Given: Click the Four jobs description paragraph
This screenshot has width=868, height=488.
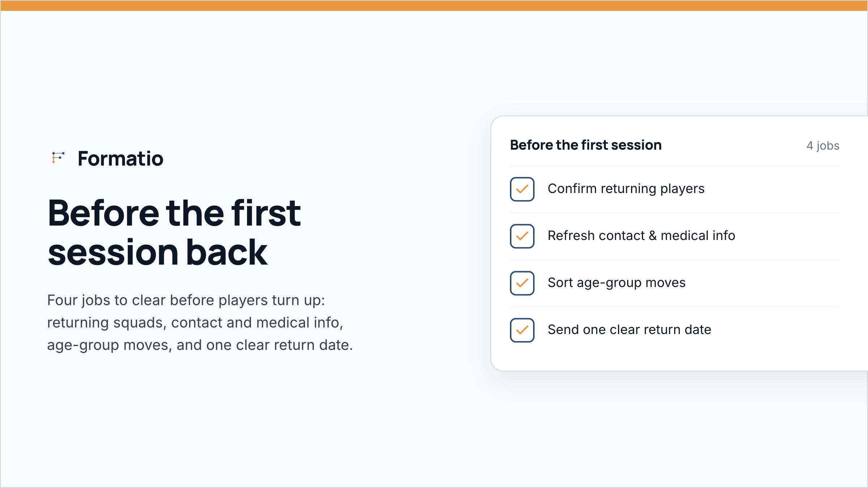Looking at the screenshot, I should tap(200, 322).
